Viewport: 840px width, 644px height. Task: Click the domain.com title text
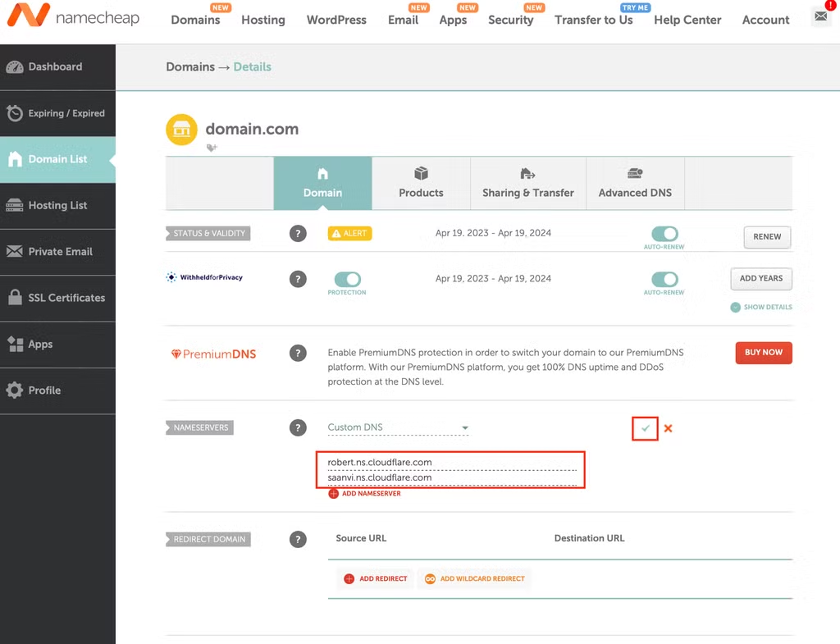coord(252,129)
